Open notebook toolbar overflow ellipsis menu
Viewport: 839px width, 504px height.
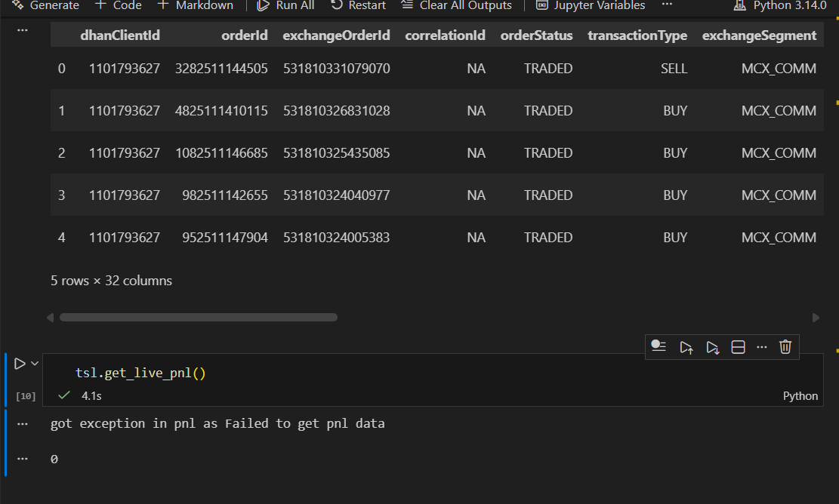(x=666, y=5)
